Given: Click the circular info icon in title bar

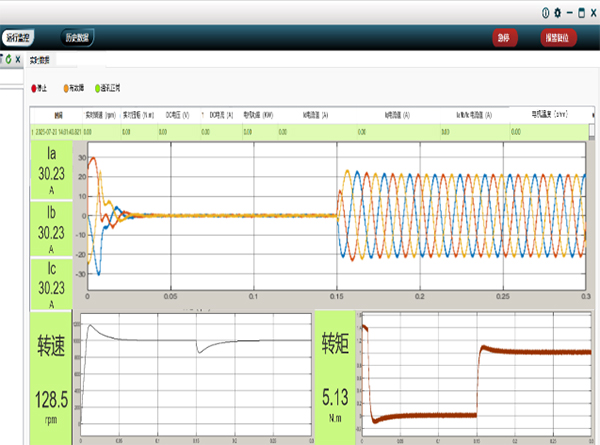Looking at the screenshot, I should (x=545, y=13).
